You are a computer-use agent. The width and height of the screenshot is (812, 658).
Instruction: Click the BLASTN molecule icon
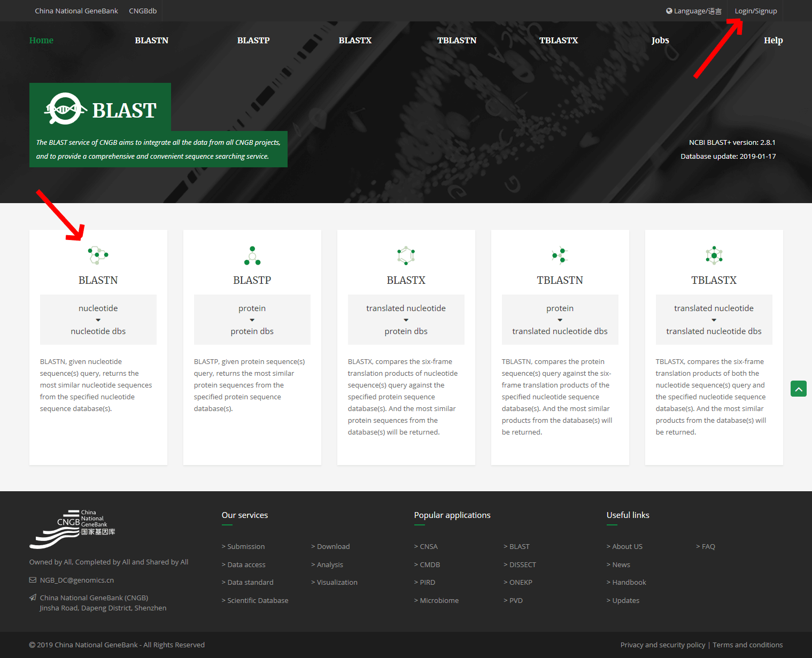[98, 256]
